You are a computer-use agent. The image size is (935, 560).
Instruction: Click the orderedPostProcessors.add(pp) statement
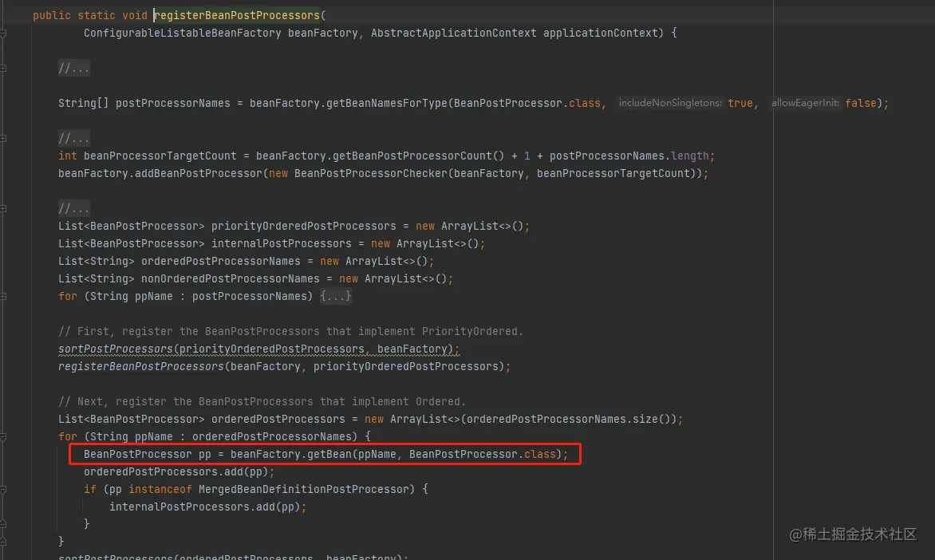179,471
